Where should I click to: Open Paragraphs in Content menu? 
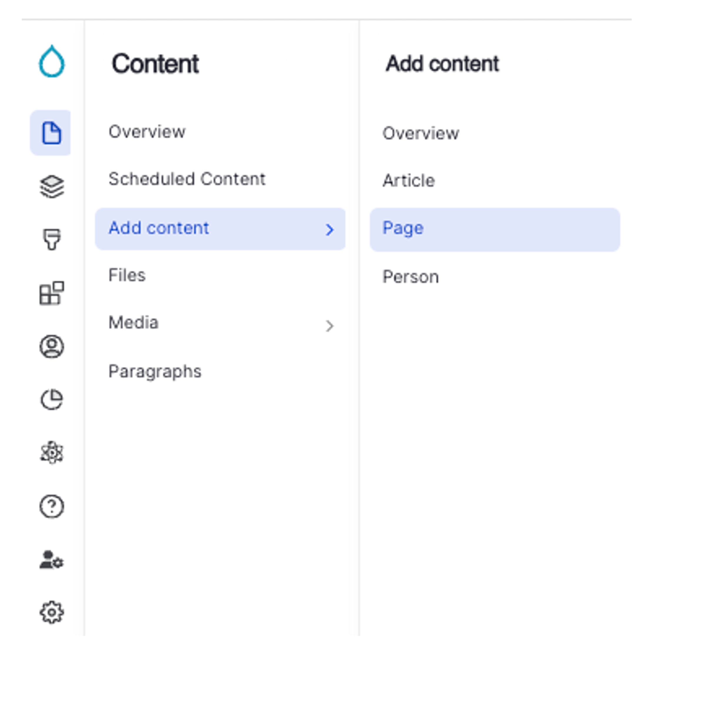155,371
